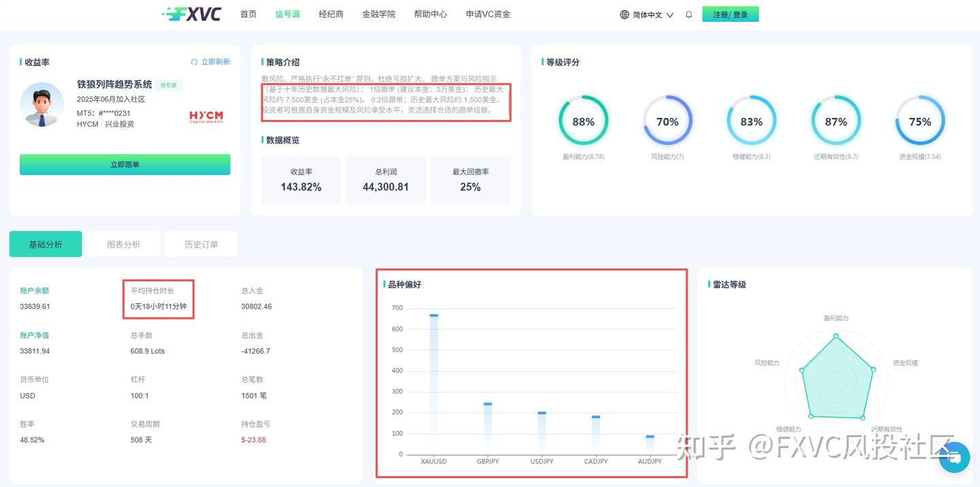Switch to the 图表分析 tab
This screenshot has height=487, width=980.
pyautogui.click(x=123, y=243)
